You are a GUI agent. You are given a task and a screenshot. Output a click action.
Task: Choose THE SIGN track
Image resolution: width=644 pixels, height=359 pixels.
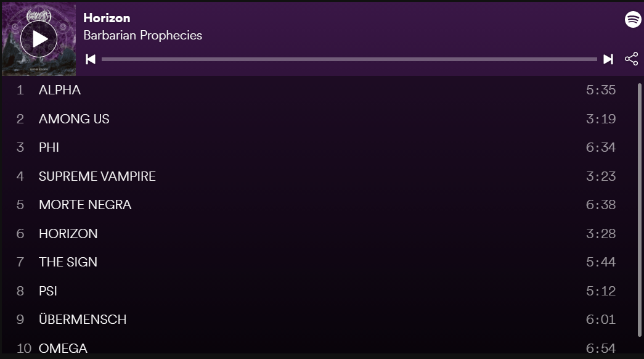point(68,262)
